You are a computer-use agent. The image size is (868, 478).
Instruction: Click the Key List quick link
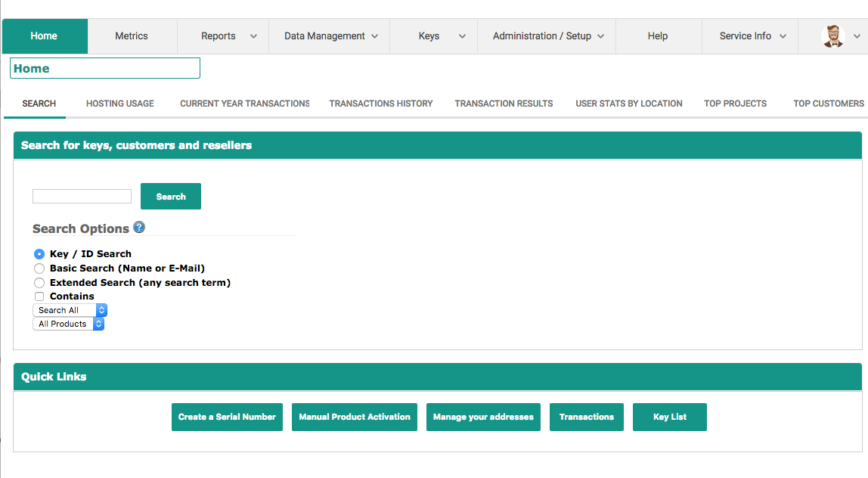tap(670, 417)
